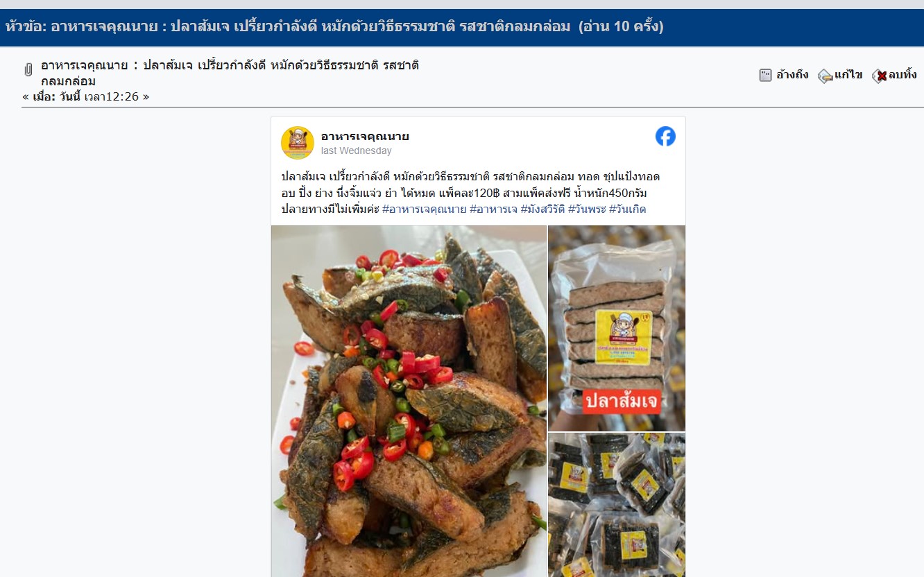This screenshot has height=577, width=924.
Task: Click the #มังสวิรัติ hashtag
Action: (542, 209)
